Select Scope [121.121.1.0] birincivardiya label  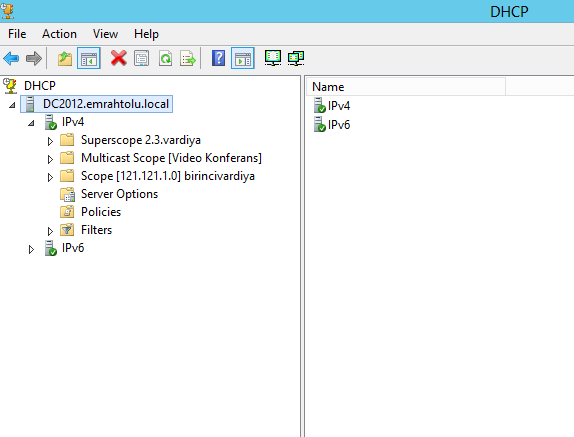point(168,176)
